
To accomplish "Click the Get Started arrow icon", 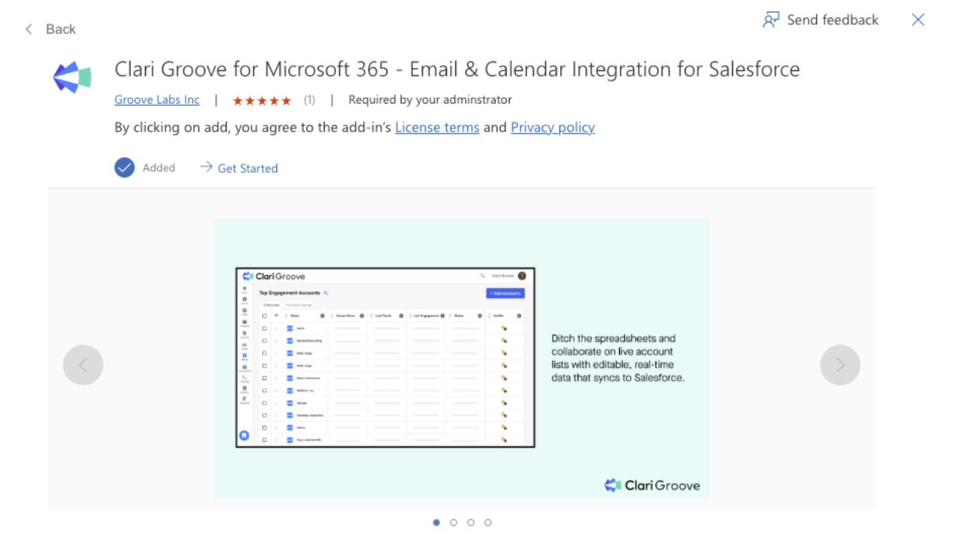I will pos(206,167).
